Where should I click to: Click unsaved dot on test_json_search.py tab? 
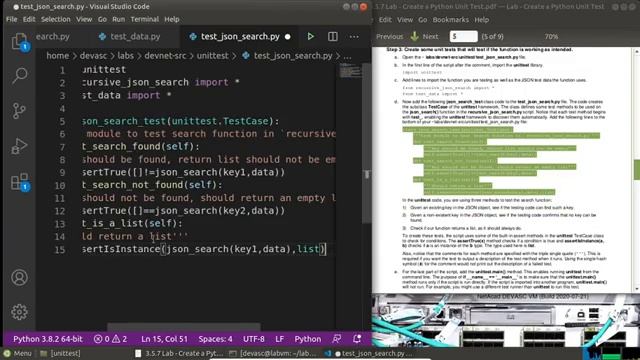(x=288, y=37)
